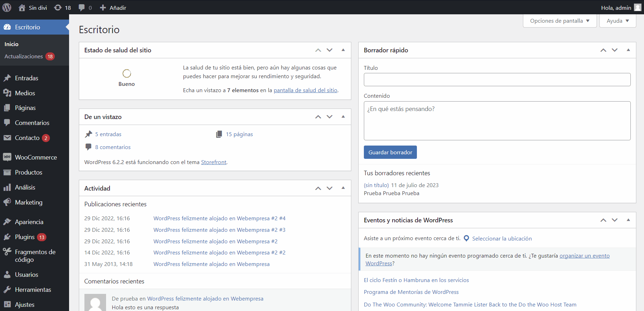Toggle the Actividad panel visibility

click(343, 188)
